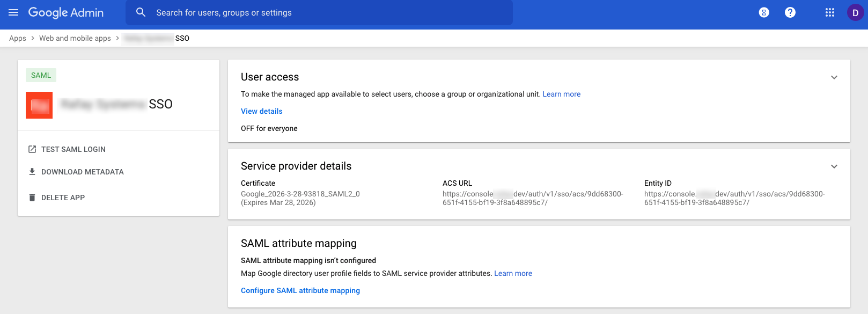The width and height of the screenshot is (868, 314).
Task: Open the Google apps grid launcher
Action: pos(830,12)
